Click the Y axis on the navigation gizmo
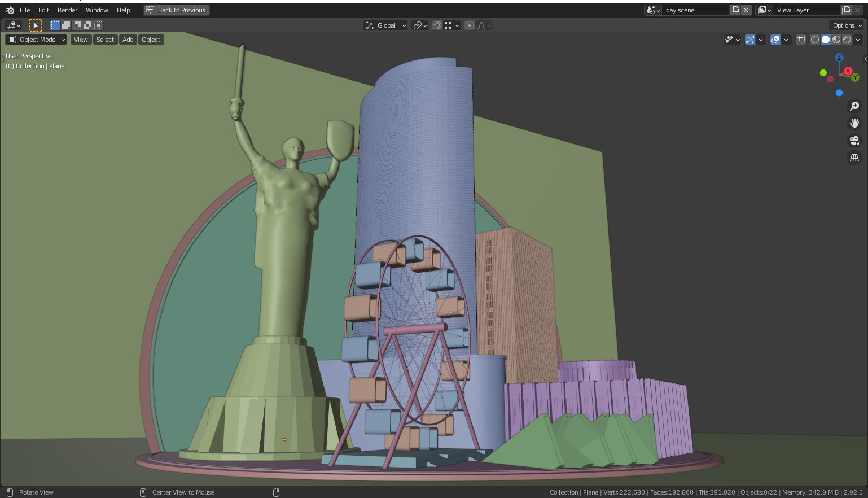The height and width of the screenshot is (498, 868). point(856,77)
